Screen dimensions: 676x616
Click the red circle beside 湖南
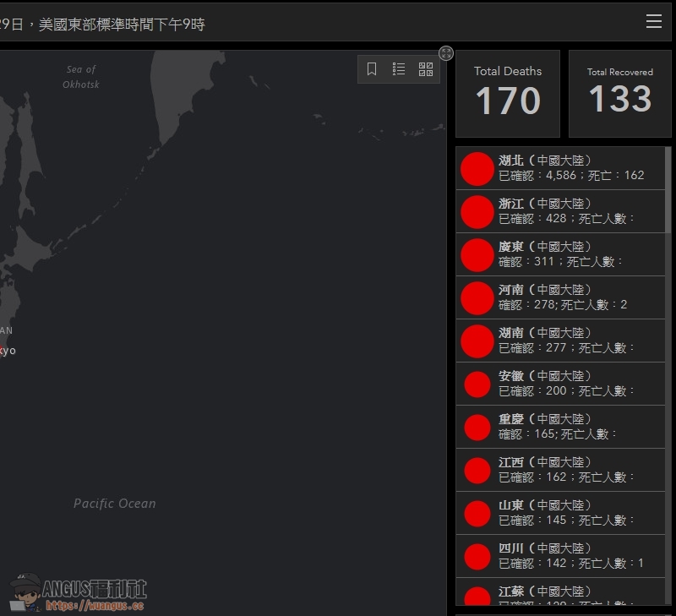[x=477, y=341]
